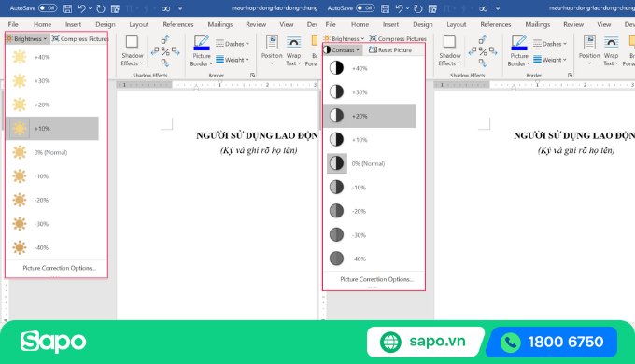Collapse the Contrast dropdown button

(342, 50)
